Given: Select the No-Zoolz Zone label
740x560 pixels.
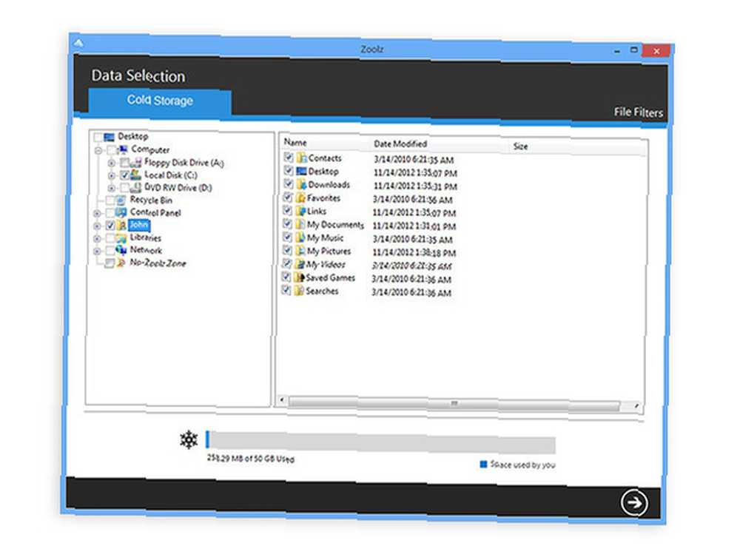Looking at the screenshot, I should pos(158,263).
